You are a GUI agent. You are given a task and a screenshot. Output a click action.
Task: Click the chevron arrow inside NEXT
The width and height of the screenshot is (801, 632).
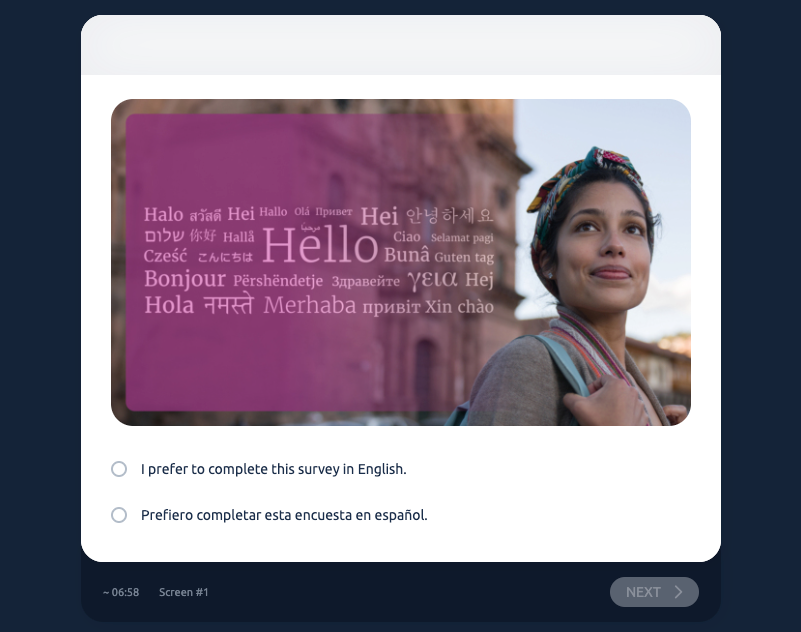678,592
